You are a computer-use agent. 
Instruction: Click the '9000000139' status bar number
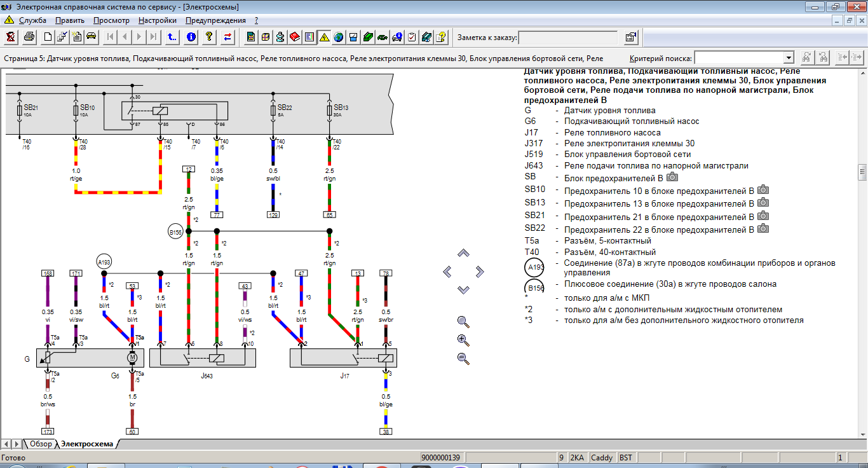(440, 458)
